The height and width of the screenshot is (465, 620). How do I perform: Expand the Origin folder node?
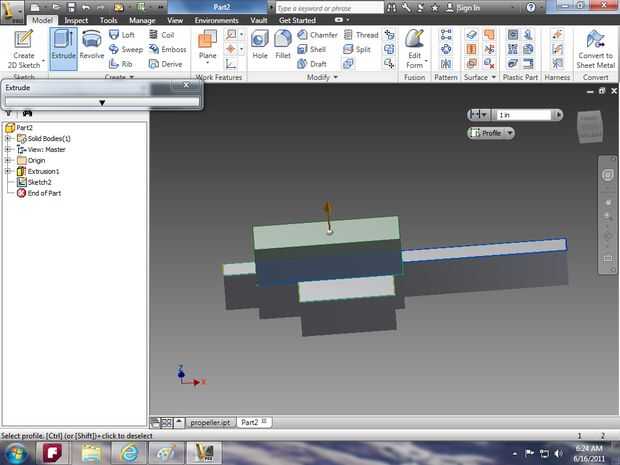(8, 160)
